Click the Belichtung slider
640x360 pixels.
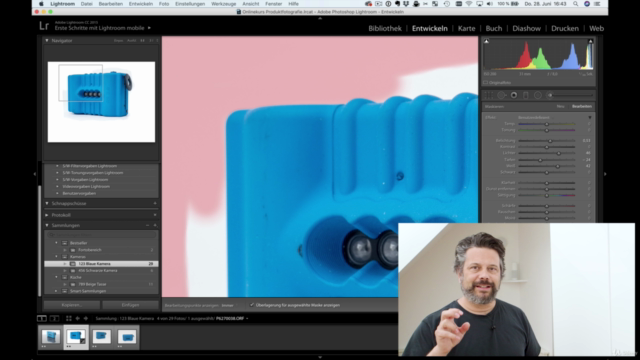(x=547, y=140)
